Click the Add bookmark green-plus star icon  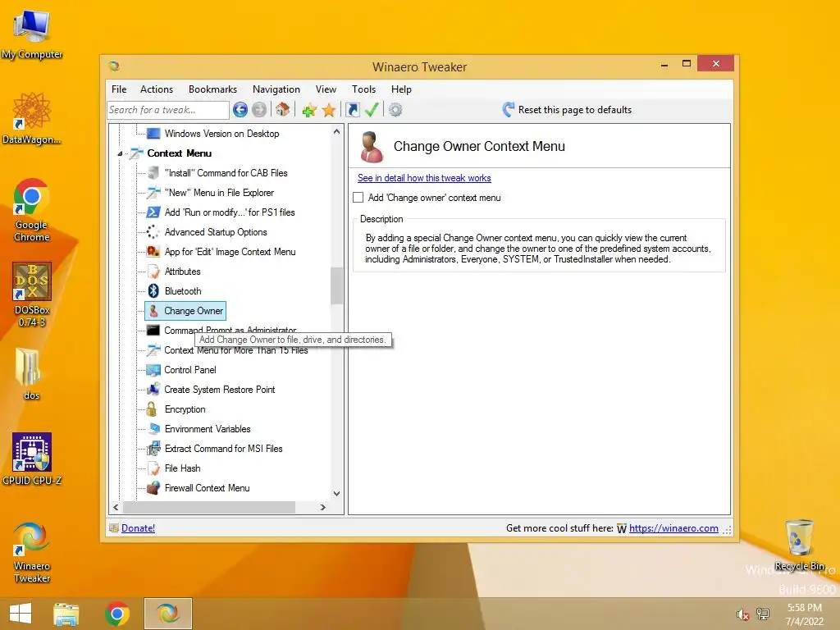309,111
